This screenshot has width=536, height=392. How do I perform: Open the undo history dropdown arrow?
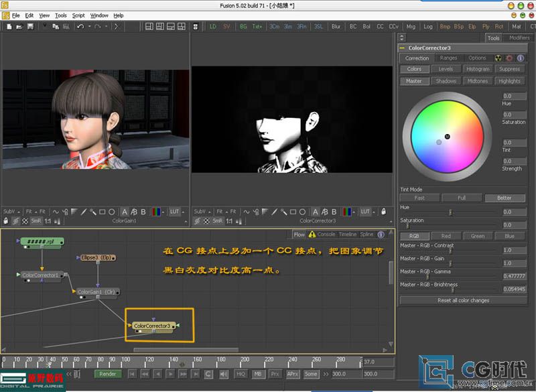click(90, 27)
